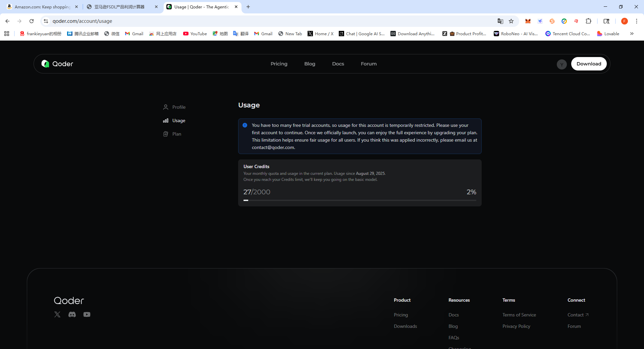Screen dimensions: 644x349
Task: Open the footer Pricing link
Action: pyautogui.click(x=401, y=315)
